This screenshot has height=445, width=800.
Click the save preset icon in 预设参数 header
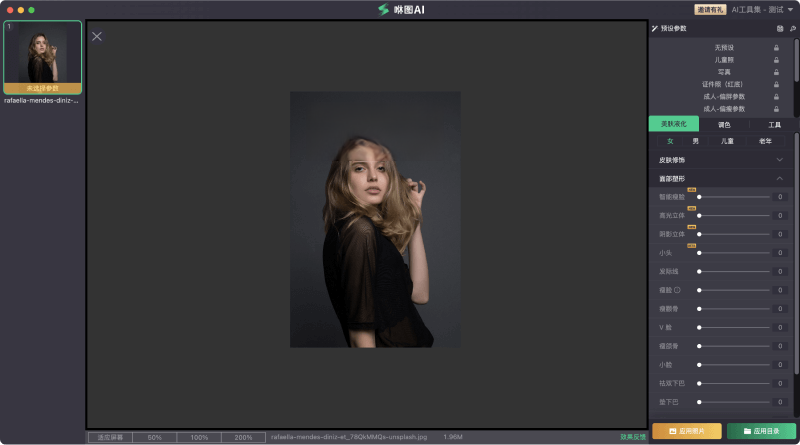[779, 29]
